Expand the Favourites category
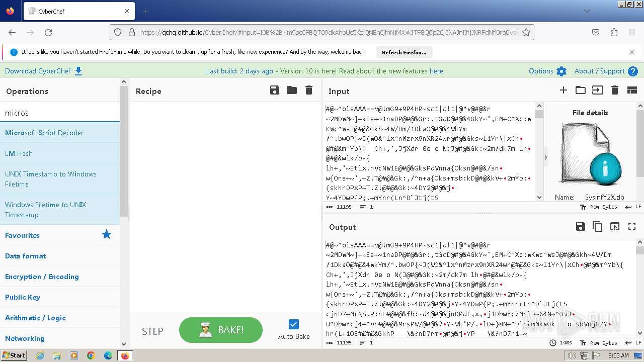The width and height of the screenshot is (644, 362). coord(60,235)
